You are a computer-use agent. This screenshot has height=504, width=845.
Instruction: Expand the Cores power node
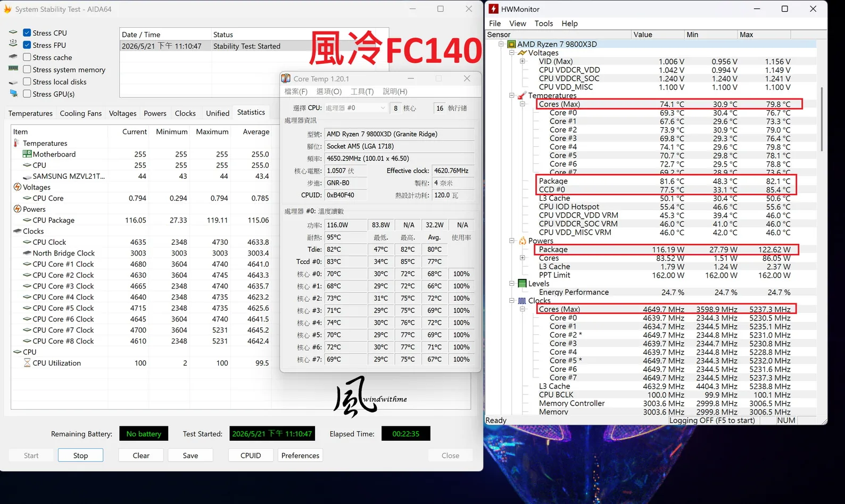pyautogui.click(x=522, y=258)
